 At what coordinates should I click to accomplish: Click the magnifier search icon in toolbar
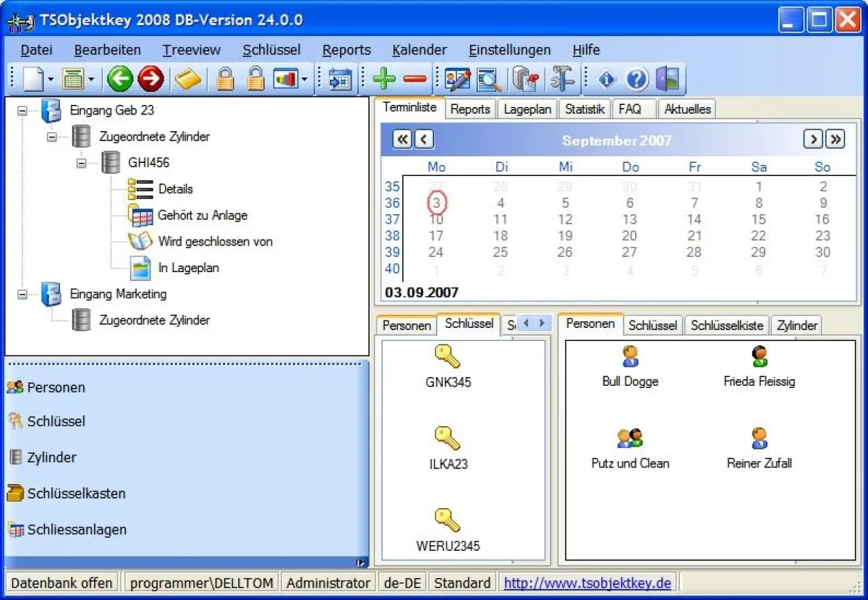point(489,79)
